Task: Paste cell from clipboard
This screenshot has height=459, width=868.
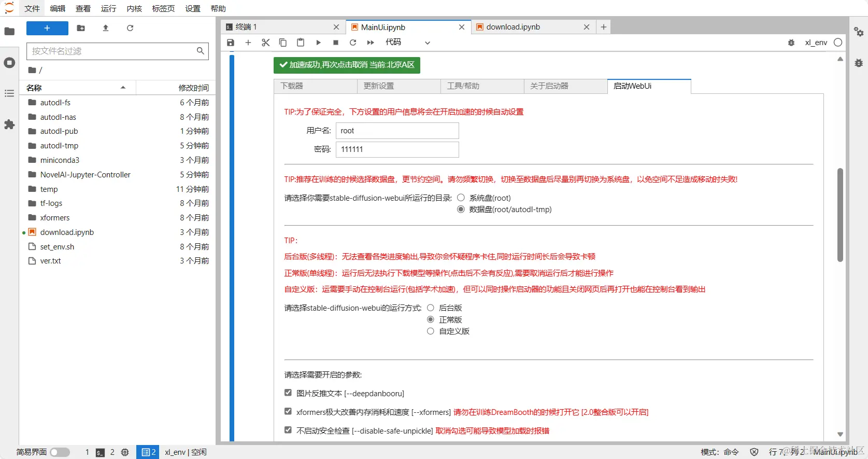Action: [301, 43]
